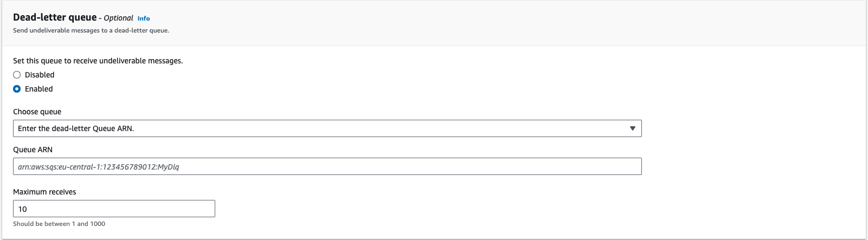
Task: Select the Disabled radio button
Action: tap(17, 75)
